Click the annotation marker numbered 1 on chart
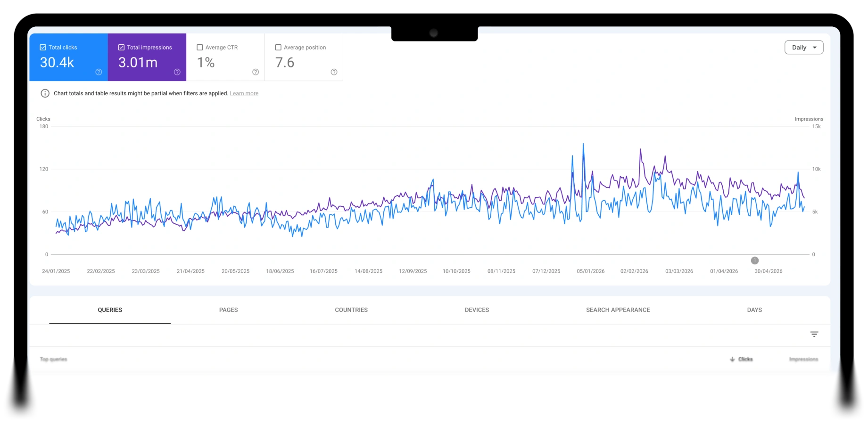 (x=755, y=261)
